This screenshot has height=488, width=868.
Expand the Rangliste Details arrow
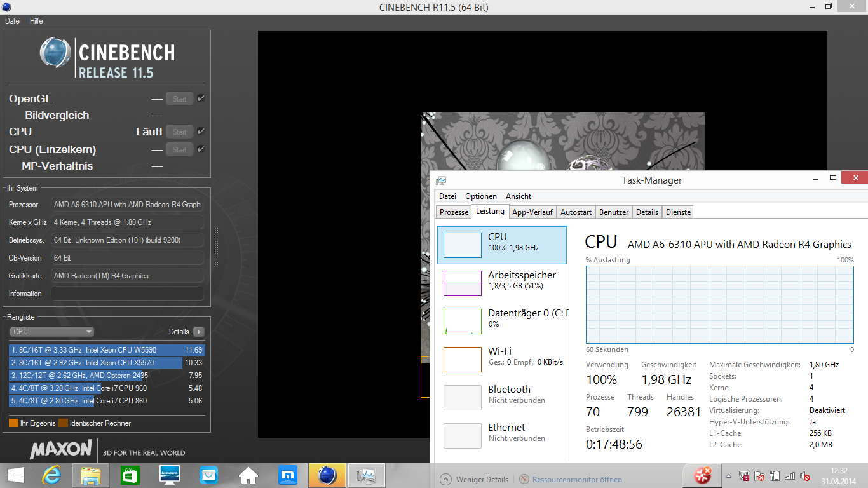pyautogui.click(x=199, y=332)
